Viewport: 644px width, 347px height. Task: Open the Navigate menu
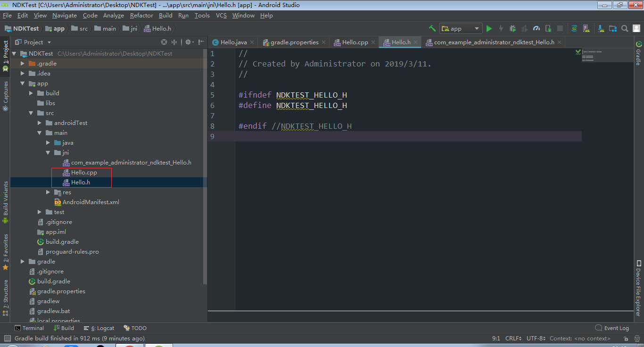[65, 16]
